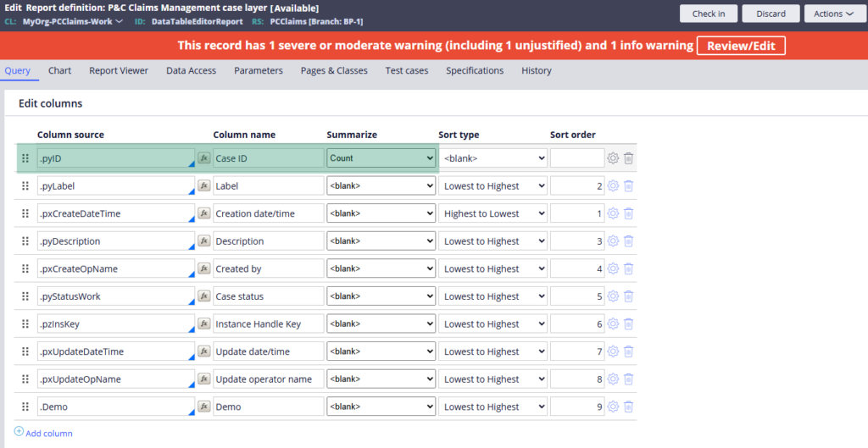Viewport: 868px width, 448px height.
Task: Open function builder for .pyDescription source
Action: coord(203,241)
